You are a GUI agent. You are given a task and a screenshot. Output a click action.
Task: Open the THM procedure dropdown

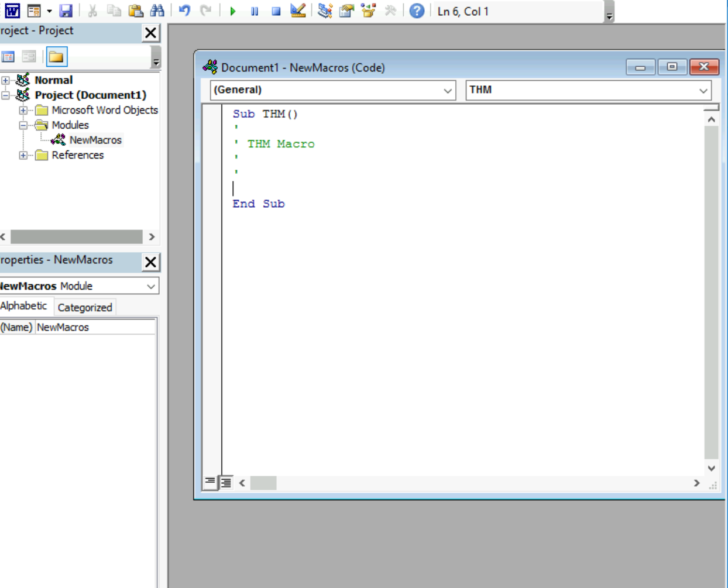[703, 91]
